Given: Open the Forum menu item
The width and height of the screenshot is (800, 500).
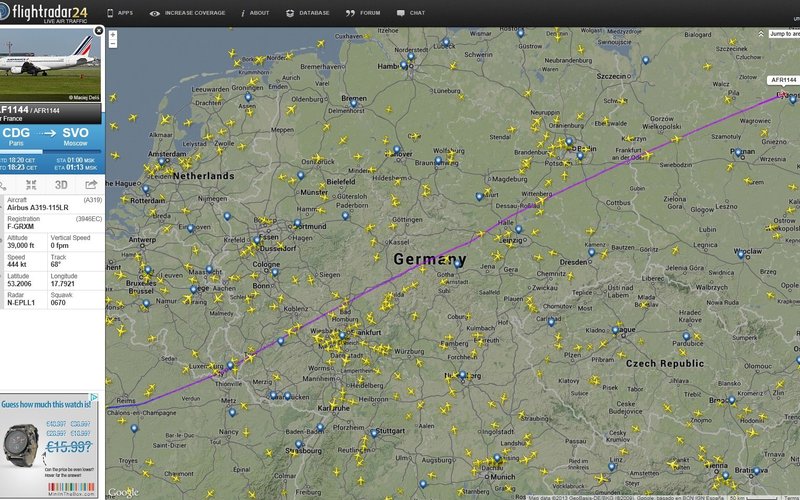Looking at the screenshot, I should 363,13.
